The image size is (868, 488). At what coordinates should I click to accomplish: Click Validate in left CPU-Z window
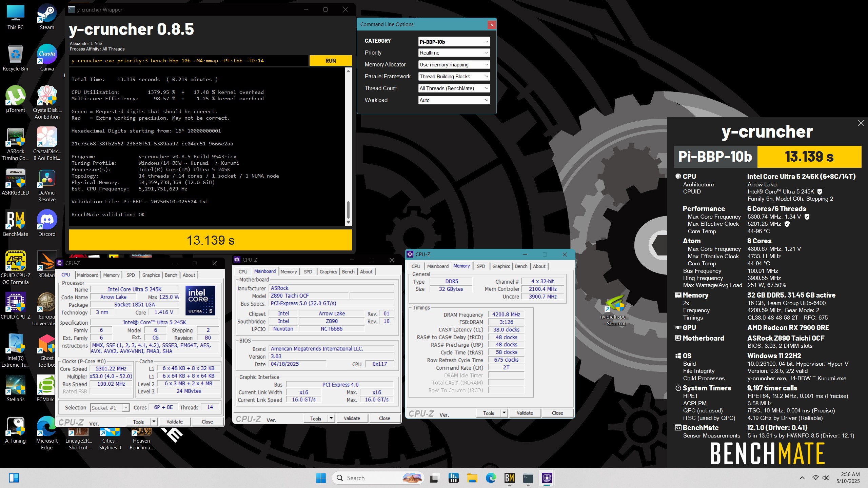pos(175,422)
